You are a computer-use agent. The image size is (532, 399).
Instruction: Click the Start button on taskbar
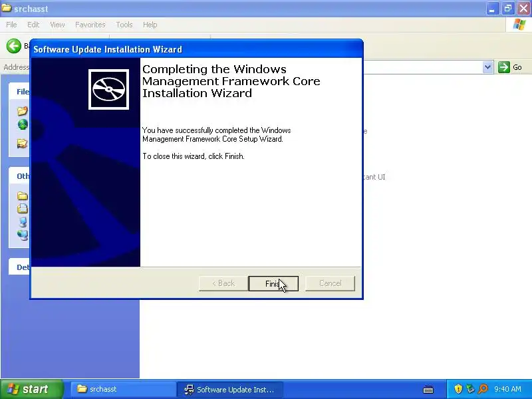[31, 389]
